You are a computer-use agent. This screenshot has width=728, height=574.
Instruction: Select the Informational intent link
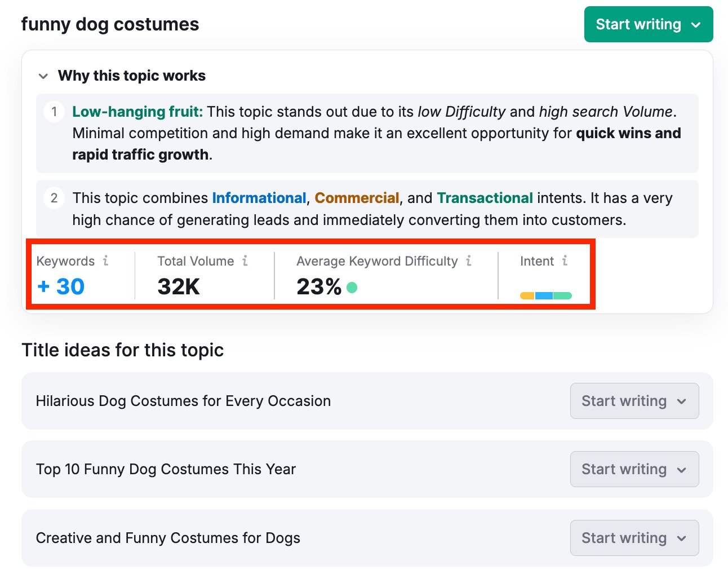point(259,198)
